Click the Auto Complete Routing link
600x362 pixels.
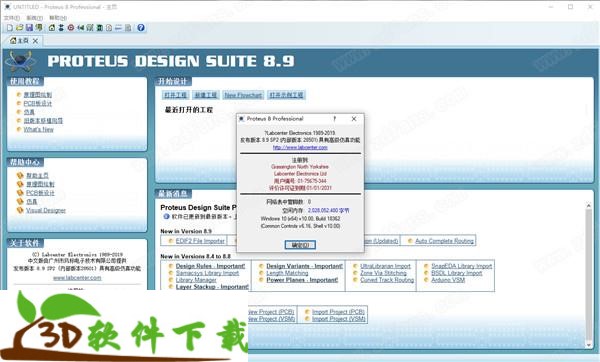click(x=444, y=241)
